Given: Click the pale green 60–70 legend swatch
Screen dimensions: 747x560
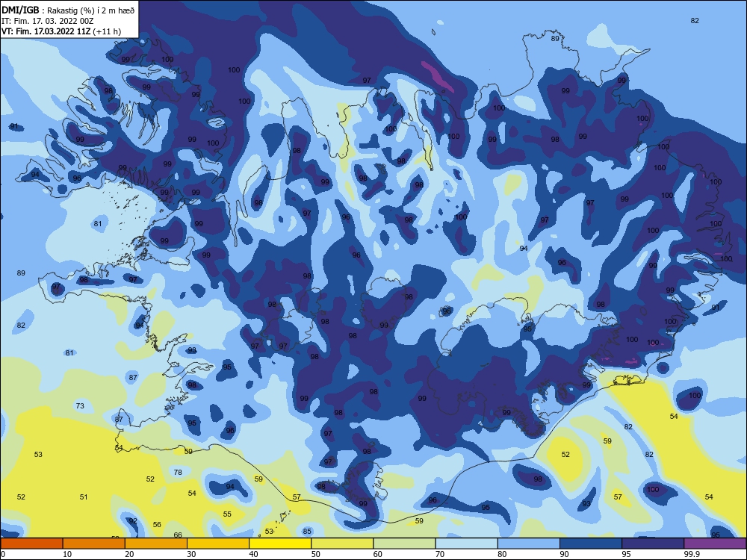Looking at the screenshot, I should coord(404,544).
